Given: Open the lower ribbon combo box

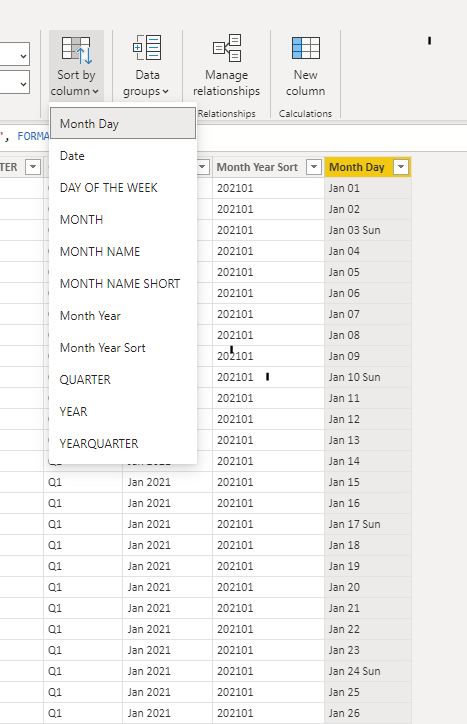Looking at the screenshot, I should 15,84.
